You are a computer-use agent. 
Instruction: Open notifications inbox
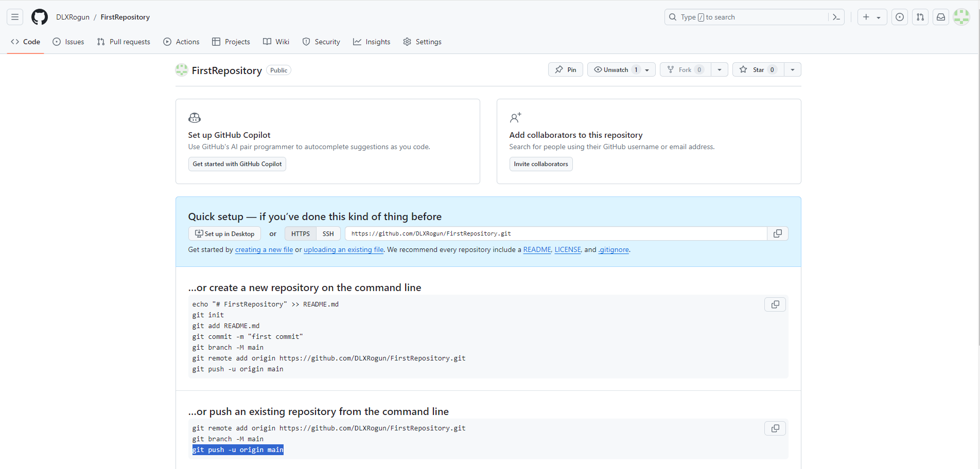click(x=941, y=17)
